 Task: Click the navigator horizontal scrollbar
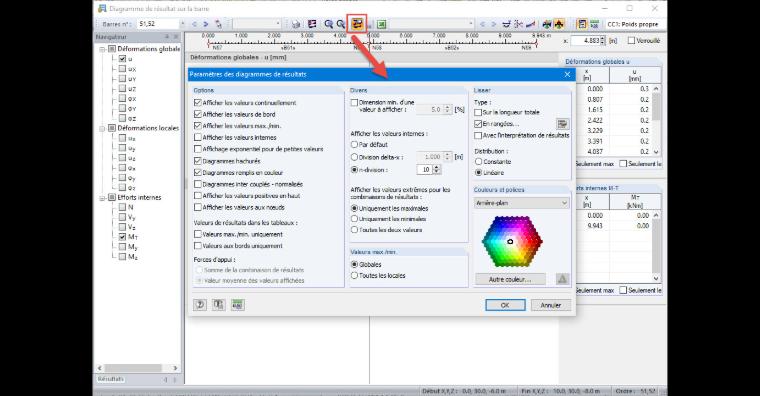[x=138, y=368]
